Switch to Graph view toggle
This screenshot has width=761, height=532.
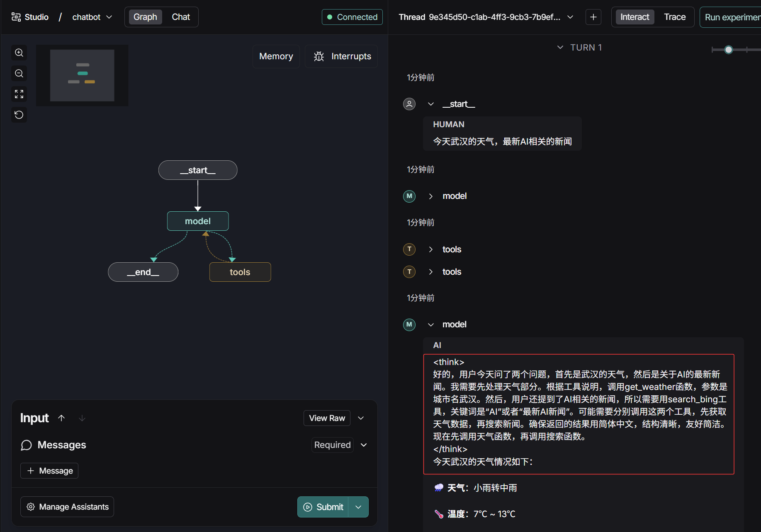pos(145,17)
